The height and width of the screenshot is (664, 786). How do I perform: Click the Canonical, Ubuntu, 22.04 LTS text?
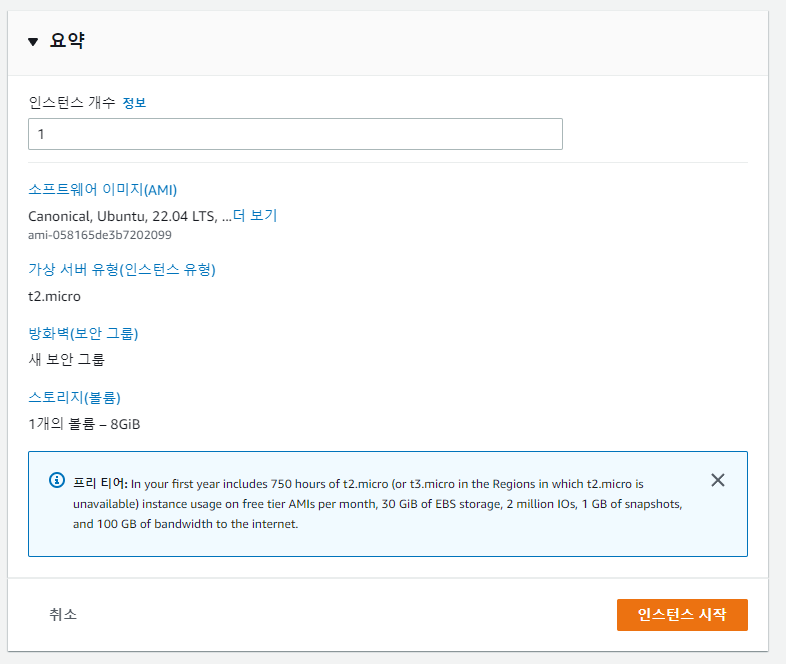tap(123, 216)
